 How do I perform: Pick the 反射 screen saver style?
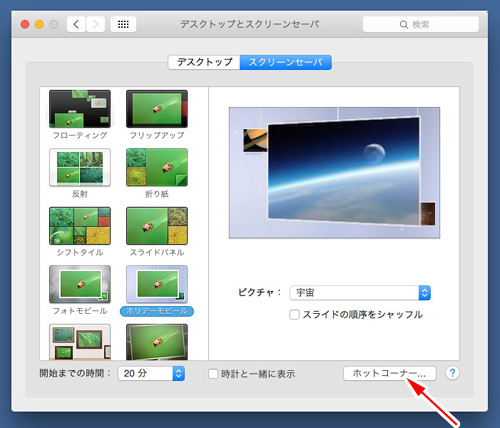coord(80,167)
